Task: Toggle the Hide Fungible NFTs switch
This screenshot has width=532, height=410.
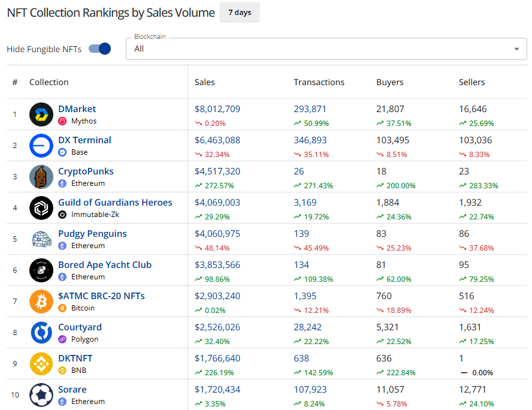Action: click(100, 49)
